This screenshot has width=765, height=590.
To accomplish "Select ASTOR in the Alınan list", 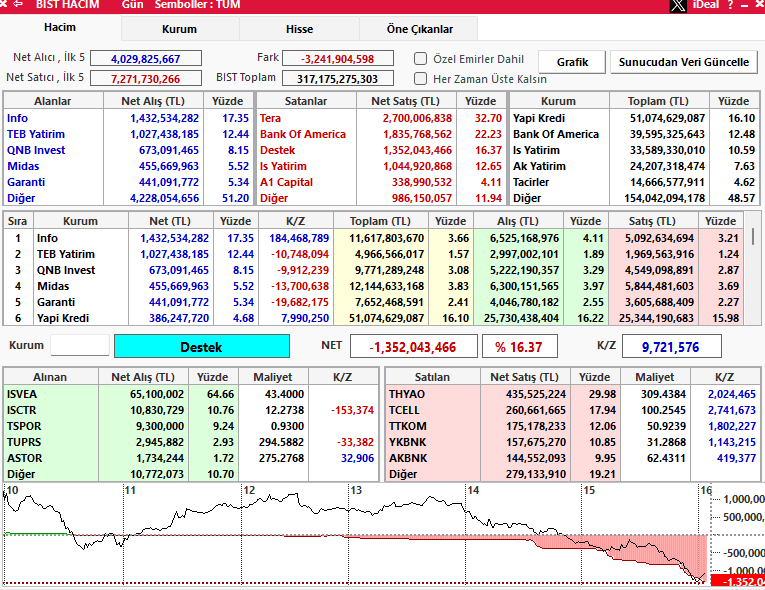I will pyautogui.click(x=24, y=458).
